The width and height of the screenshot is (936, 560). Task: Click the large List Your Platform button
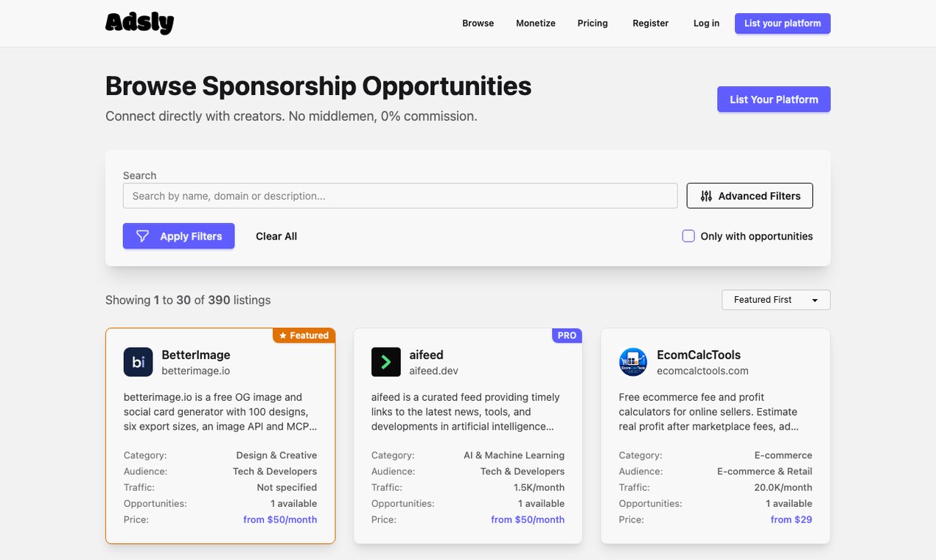(774, 99)
